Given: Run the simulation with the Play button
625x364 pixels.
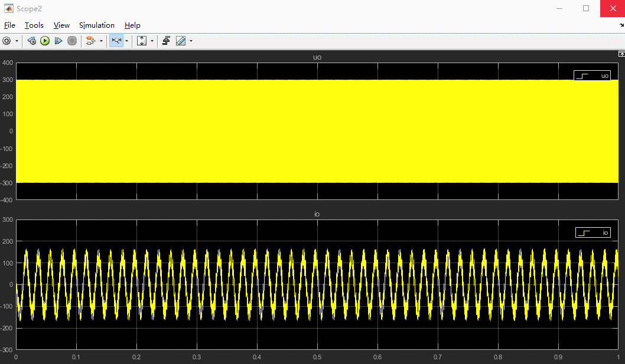Looking at the screenshot, I should [x=45, y=41].
